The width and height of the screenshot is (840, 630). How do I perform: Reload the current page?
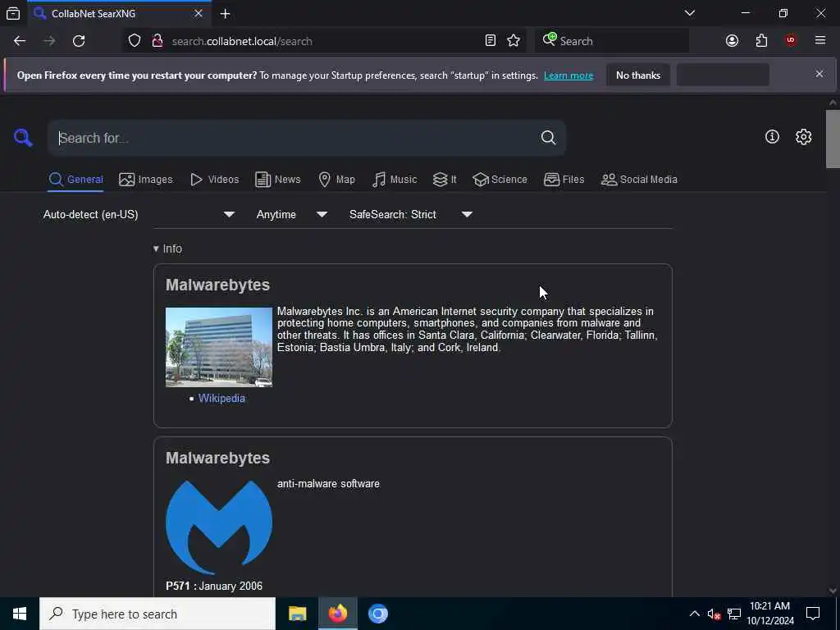tap(79, 41)
